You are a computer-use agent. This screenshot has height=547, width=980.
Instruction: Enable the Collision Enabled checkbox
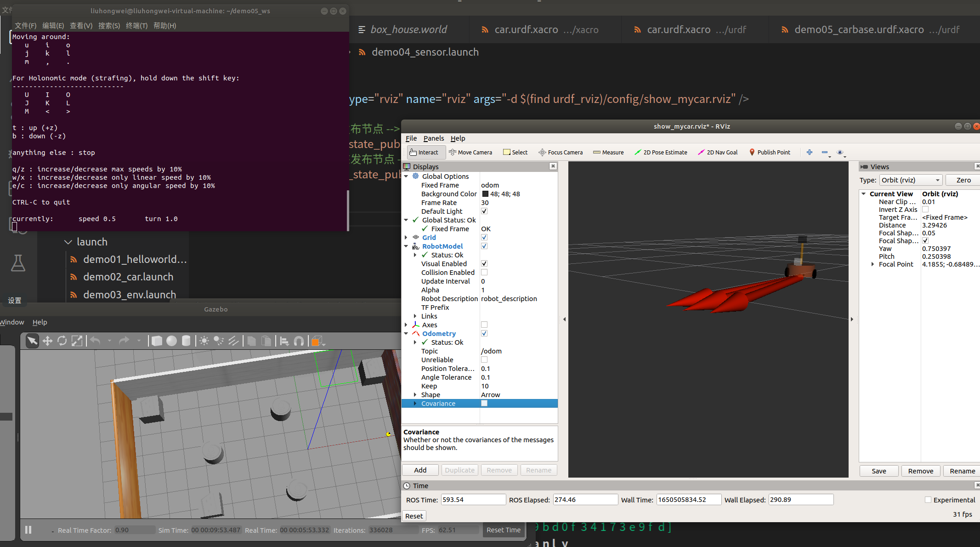coord(484,272)
